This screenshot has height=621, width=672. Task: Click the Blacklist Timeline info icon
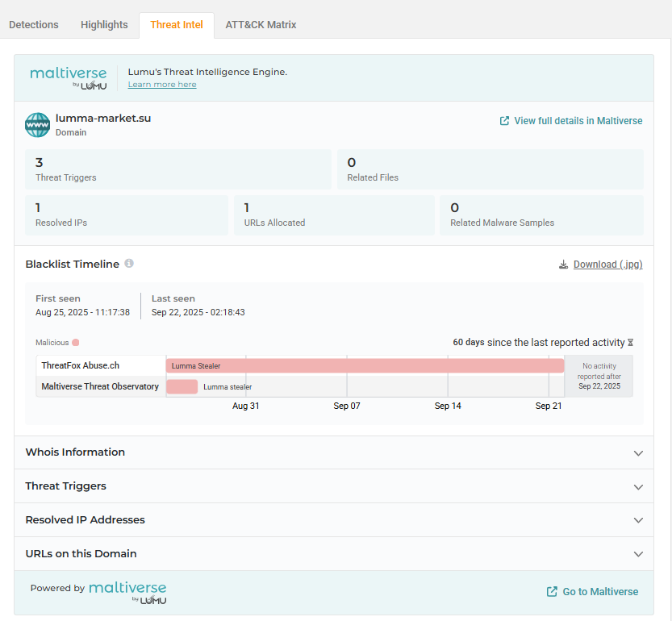click(x=129, y=264)
